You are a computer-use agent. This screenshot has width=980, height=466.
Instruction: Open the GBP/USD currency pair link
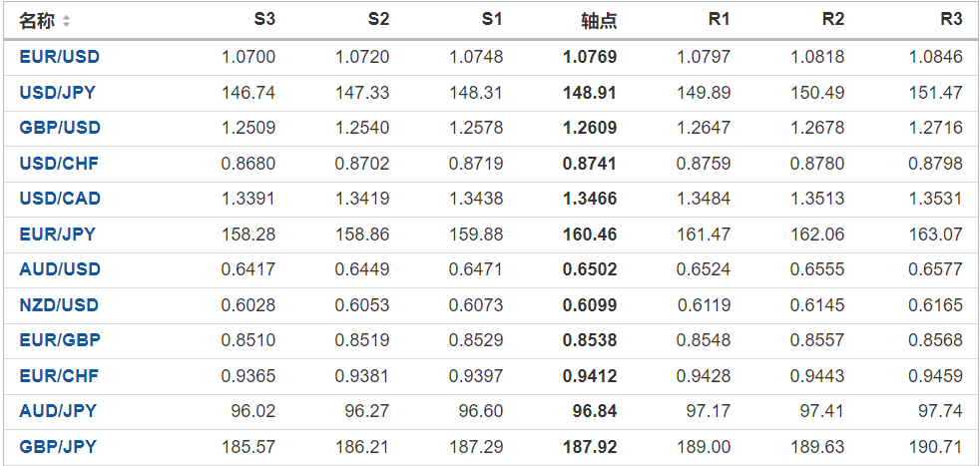coord(60,128)
